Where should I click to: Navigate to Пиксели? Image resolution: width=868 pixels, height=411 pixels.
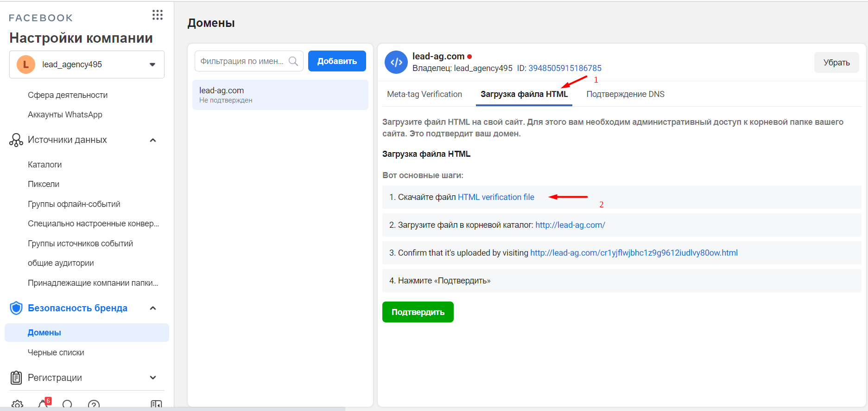(44, 184)
